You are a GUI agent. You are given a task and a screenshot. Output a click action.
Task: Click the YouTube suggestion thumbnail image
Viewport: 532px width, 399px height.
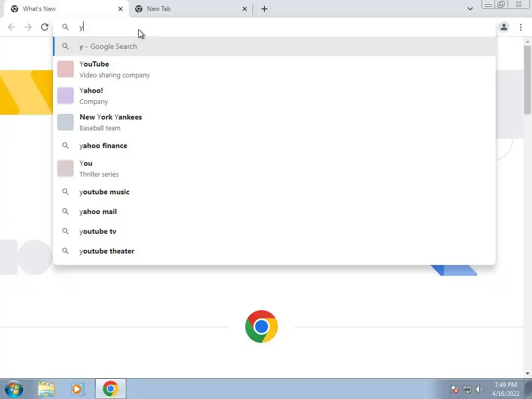click(x=65, y=69)
